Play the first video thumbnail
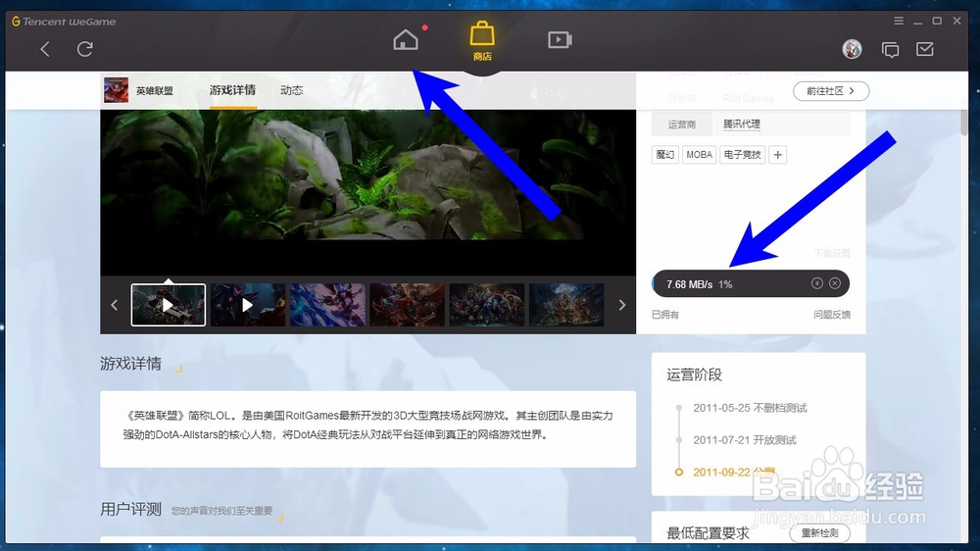This screenshot has width=980, height=551. [169, 305]
